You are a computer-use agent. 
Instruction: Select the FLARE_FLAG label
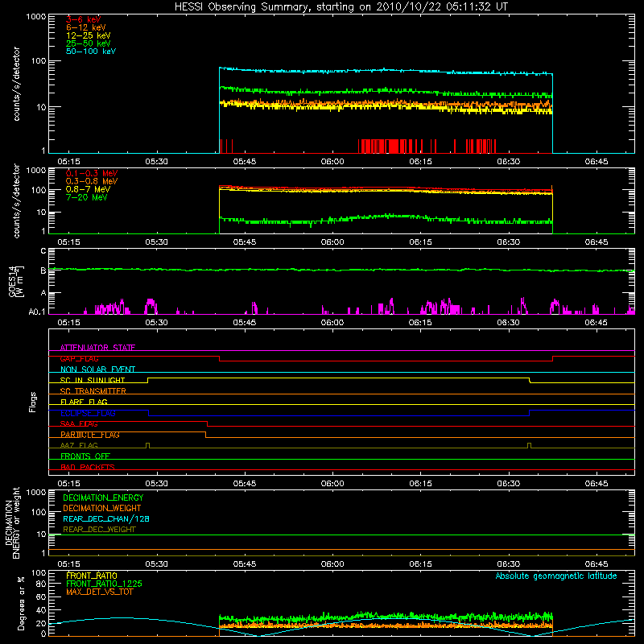pos(84,402)
